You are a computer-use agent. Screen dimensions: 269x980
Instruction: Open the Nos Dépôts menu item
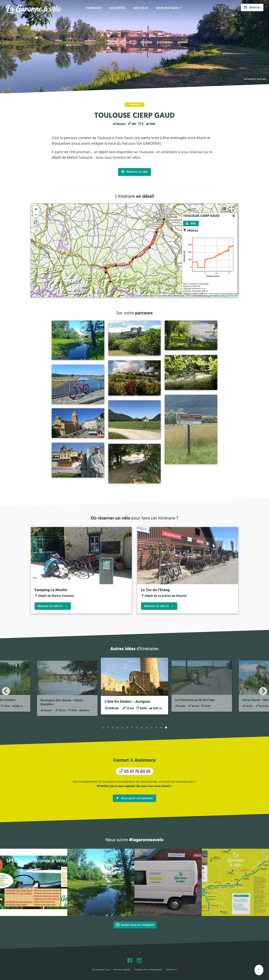coord(117,8)
